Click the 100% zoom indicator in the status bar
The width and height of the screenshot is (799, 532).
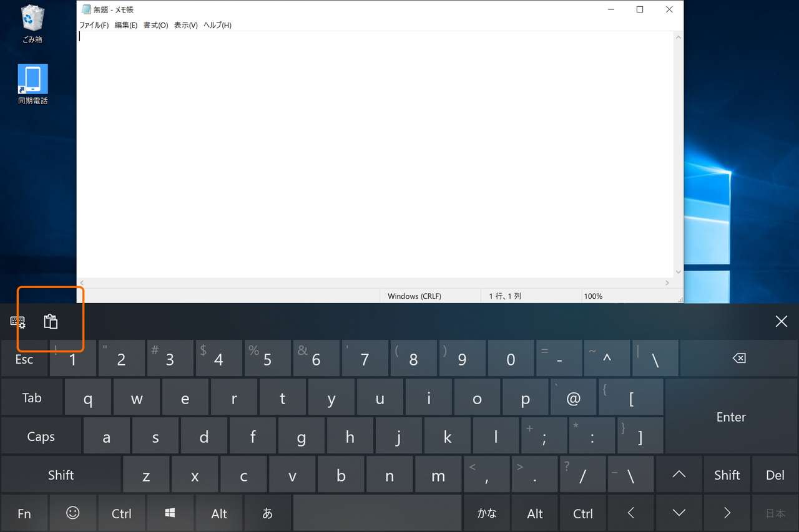coord(593,296)
